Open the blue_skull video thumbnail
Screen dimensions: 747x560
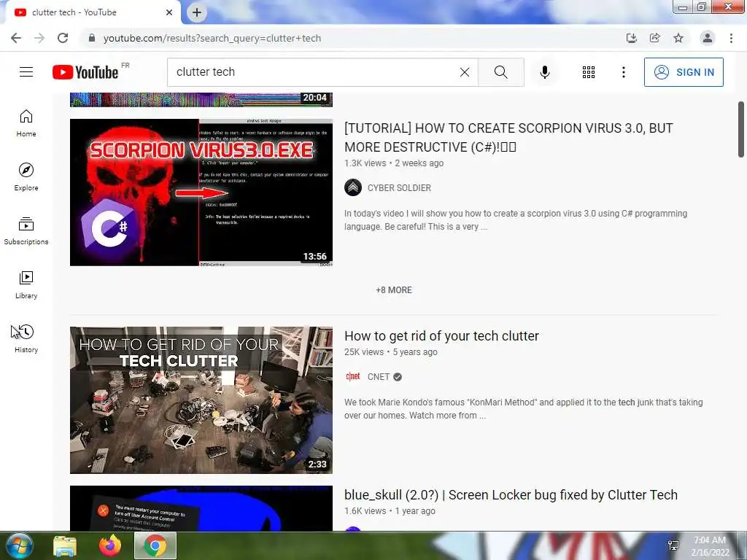point(201,508)
